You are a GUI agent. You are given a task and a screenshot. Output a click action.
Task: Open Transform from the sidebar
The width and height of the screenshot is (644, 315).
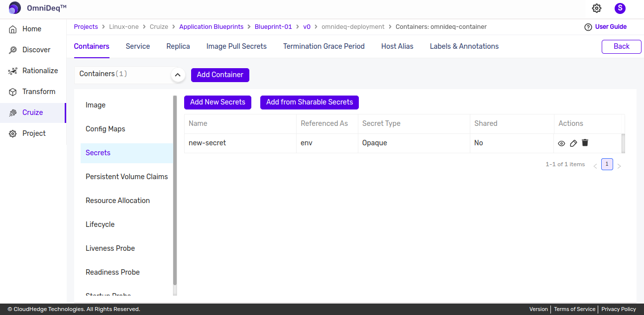(38, 92)
